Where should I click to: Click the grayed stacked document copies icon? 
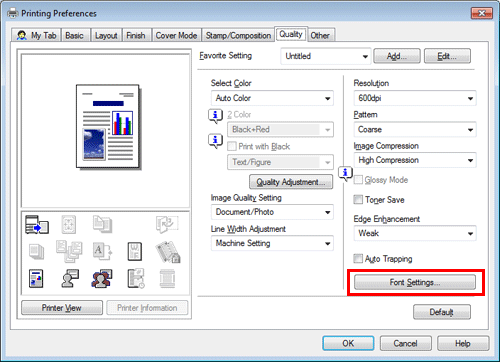[102, 224]
